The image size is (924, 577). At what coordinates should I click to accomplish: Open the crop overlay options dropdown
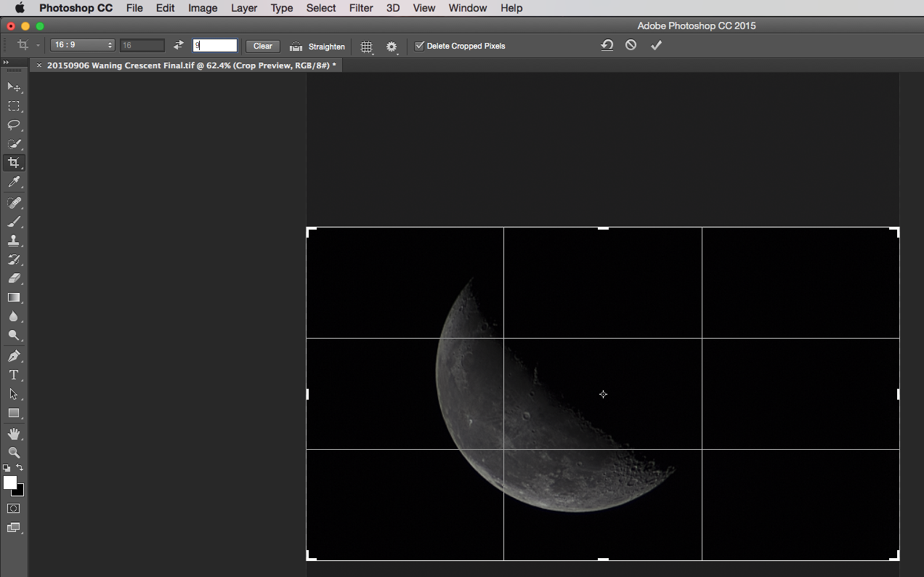coord(367,46)
